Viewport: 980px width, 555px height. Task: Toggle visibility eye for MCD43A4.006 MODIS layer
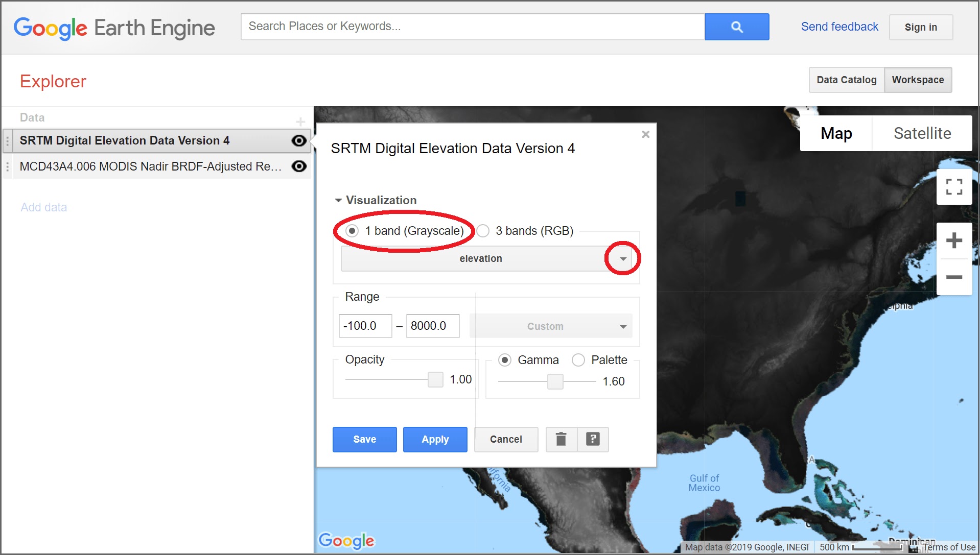tap(299, 166)
